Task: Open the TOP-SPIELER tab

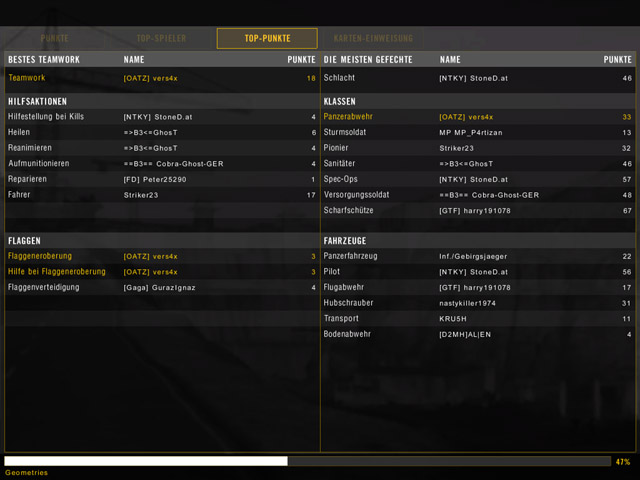Action: point(161,38)
